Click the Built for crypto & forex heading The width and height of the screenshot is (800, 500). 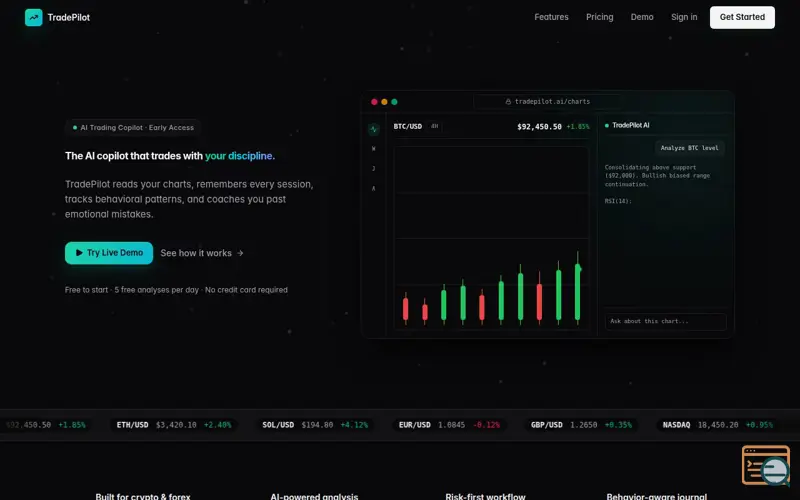143,496
